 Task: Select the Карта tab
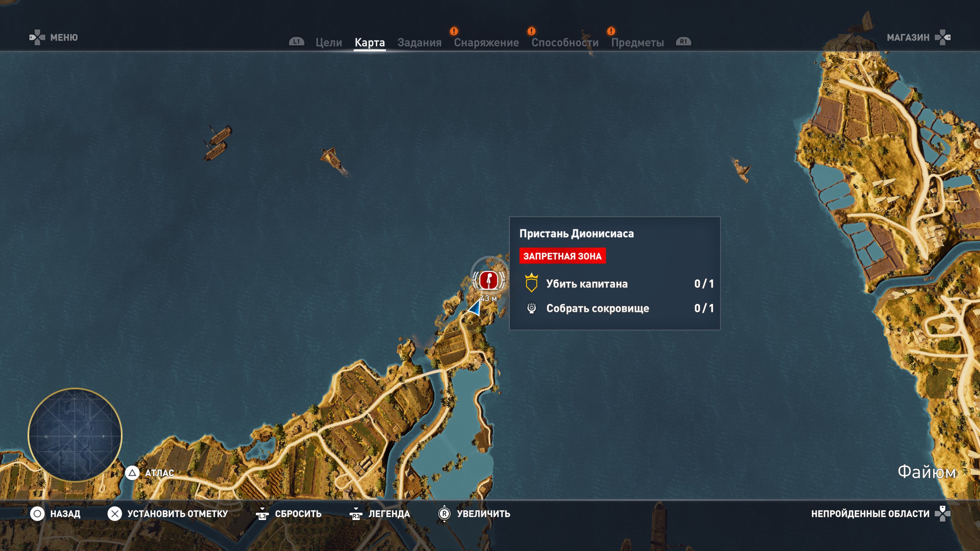pyautogui.click(x=369, y=42)
